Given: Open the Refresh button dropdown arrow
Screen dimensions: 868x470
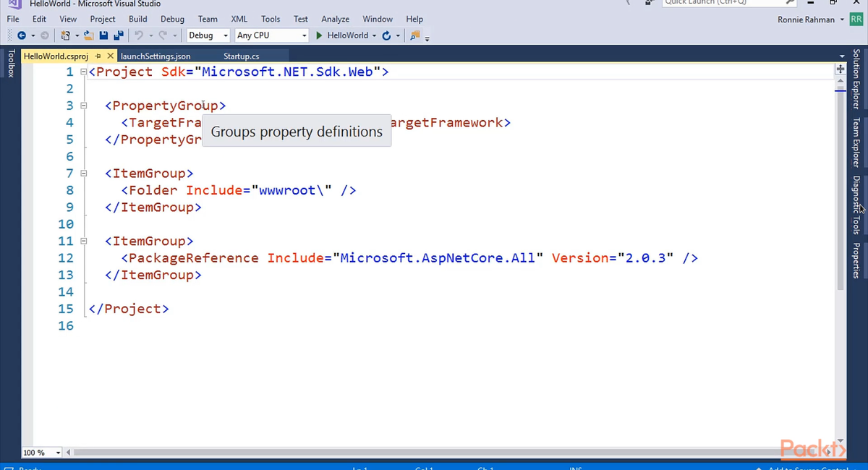Looking at the screenshot, I should (398, 35).
